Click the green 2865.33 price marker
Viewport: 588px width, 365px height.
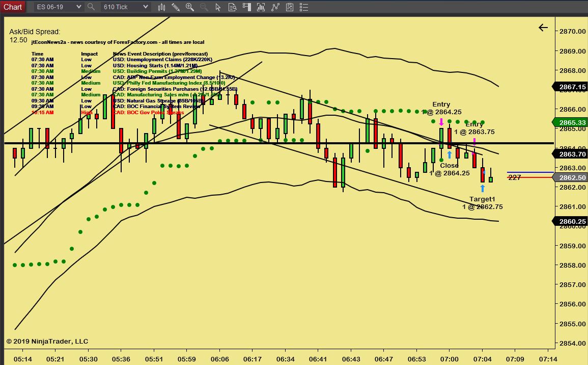(570, 122)
